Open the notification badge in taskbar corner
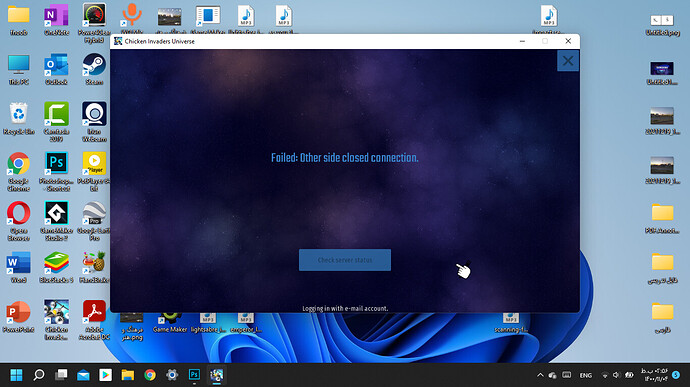Screen dimensions: 690x387 (676, 375)
